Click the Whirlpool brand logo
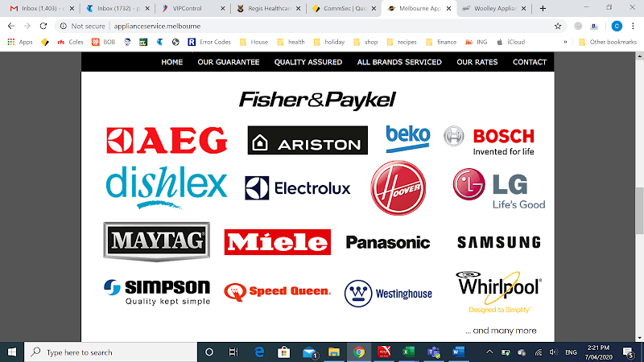The width and height of the screenshot is (644, 362). (499, 292)
